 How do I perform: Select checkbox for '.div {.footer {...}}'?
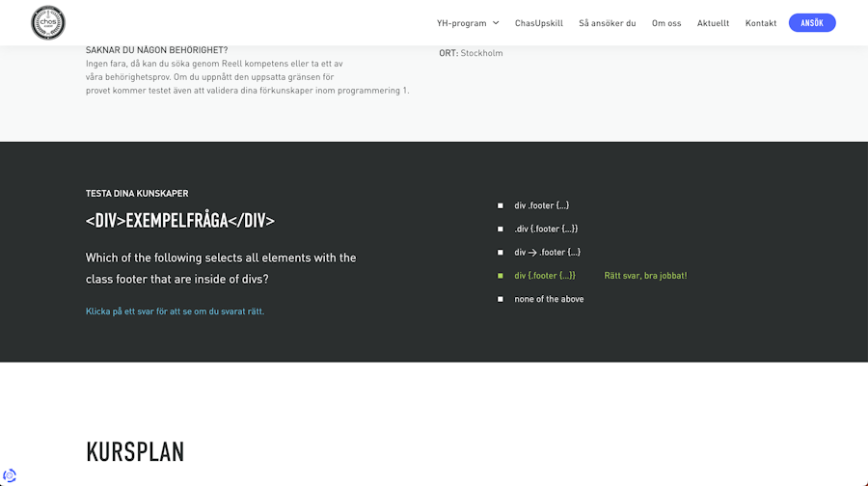coord(501,229)
